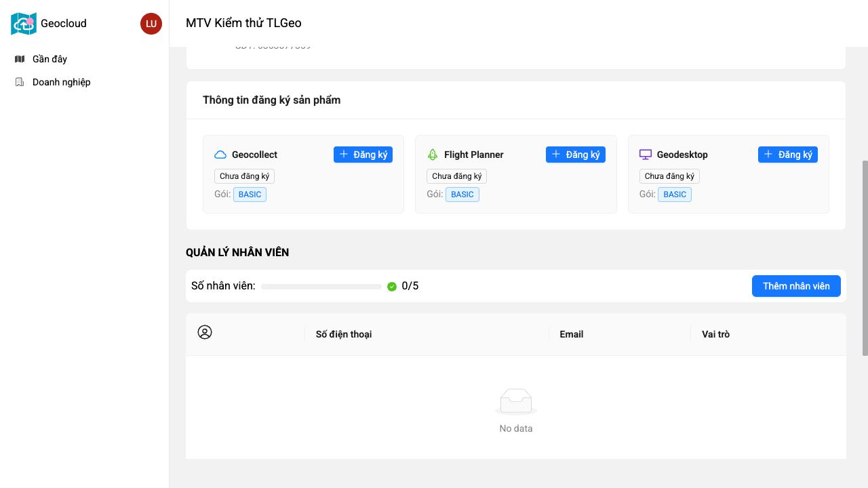The image size is (868, 488).
Task: Click the Geodesktop monitor icon
Action: (x=646, y=155)
